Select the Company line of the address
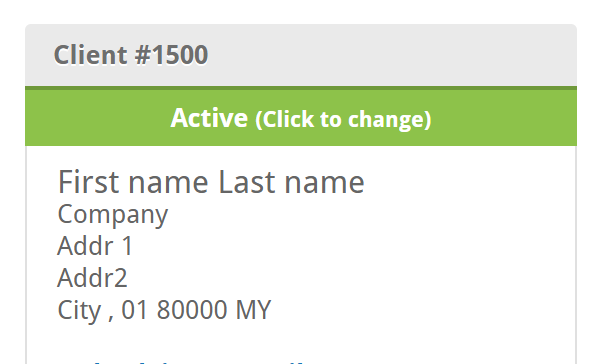The image size is (590, 364). (113, 215)
